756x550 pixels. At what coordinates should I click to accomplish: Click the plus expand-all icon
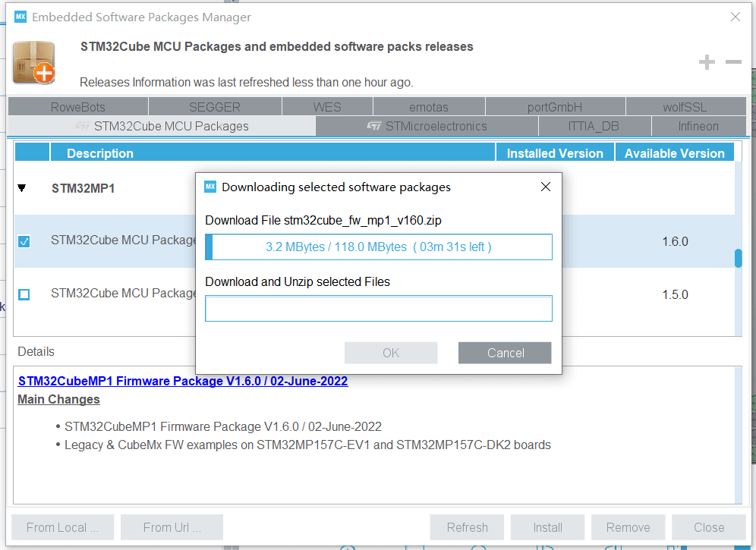click(x=707, y=61)
